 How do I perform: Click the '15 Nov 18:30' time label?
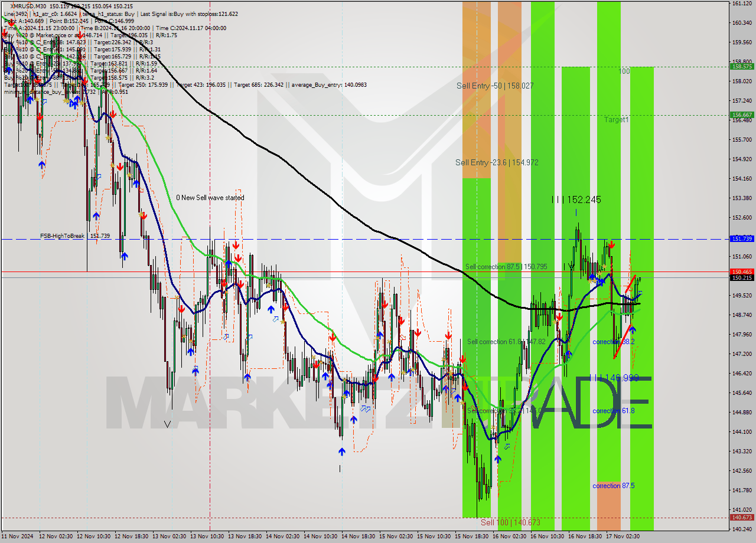pos(471,537)
